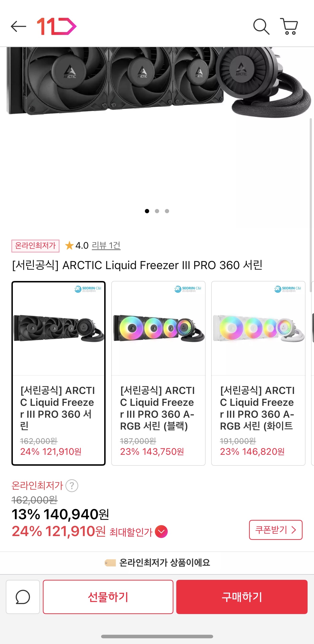
Task: Expand the 최대할인가 price details arrow
Action: pos(161,532)
